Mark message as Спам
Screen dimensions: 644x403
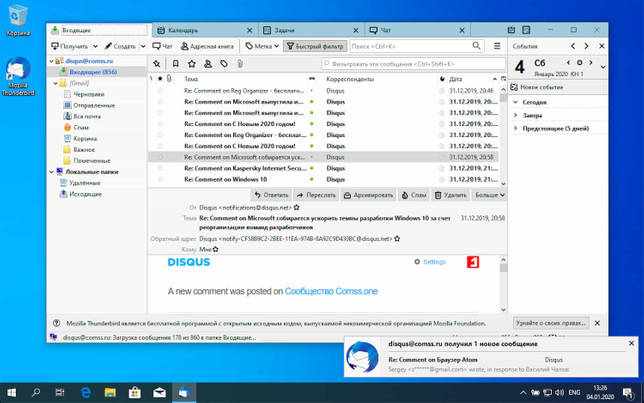tap(414, 195)
